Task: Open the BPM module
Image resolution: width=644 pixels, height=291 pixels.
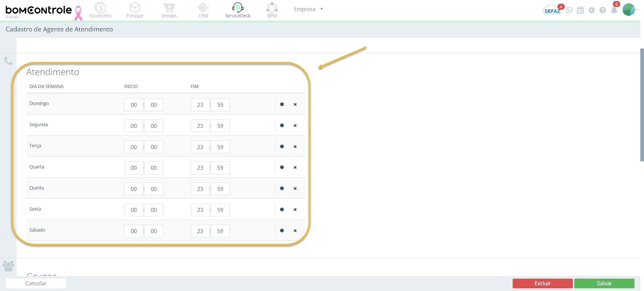Action: [272, 10]
